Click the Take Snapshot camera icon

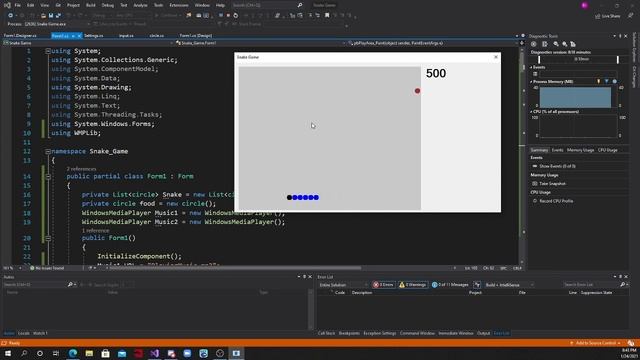point(535,184)
